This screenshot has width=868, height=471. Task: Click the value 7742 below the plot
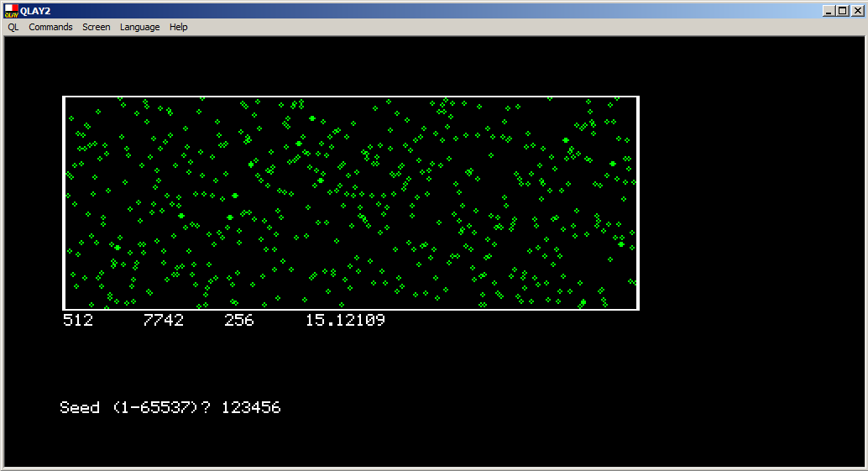tap(164, 320)
